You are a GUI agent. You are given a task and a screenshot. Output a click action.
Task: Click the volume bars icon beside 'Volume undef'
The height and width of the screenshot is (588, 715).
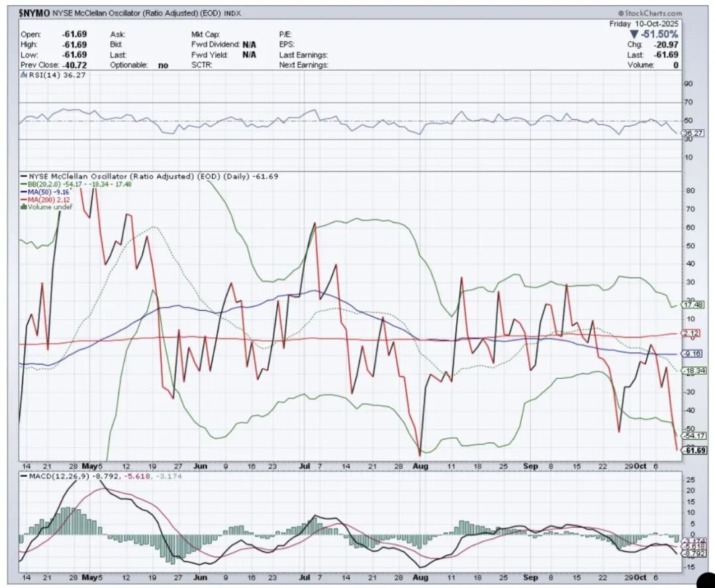coord(24,207)
